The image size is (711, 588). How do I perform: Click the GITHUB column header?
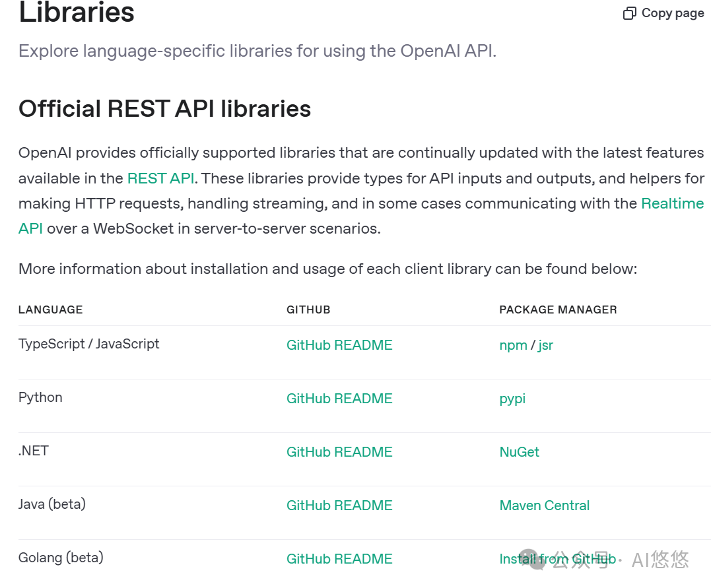308,310
